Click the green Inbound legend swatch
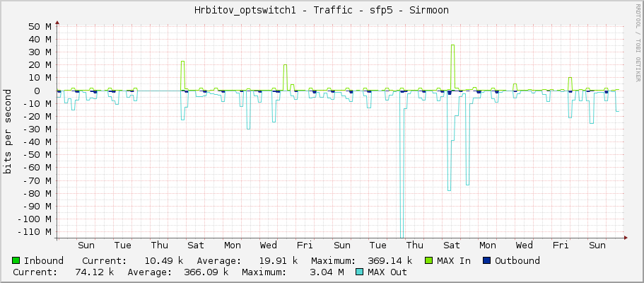 (x=16, y=260)
